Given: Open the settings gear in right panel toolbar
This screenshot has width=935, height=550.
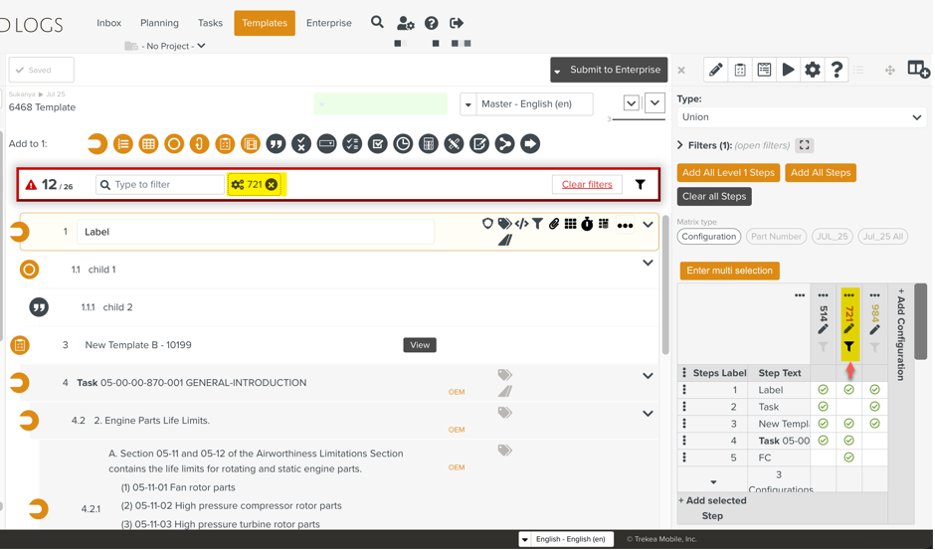Looking at the screenshot, I should click(812, 69).
